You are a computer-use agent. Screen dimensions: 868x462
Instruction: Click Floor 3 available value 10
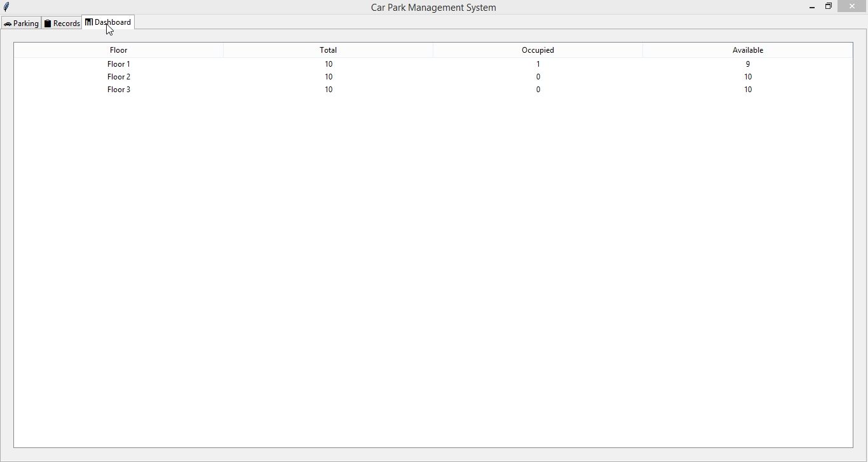click(748, 90)
